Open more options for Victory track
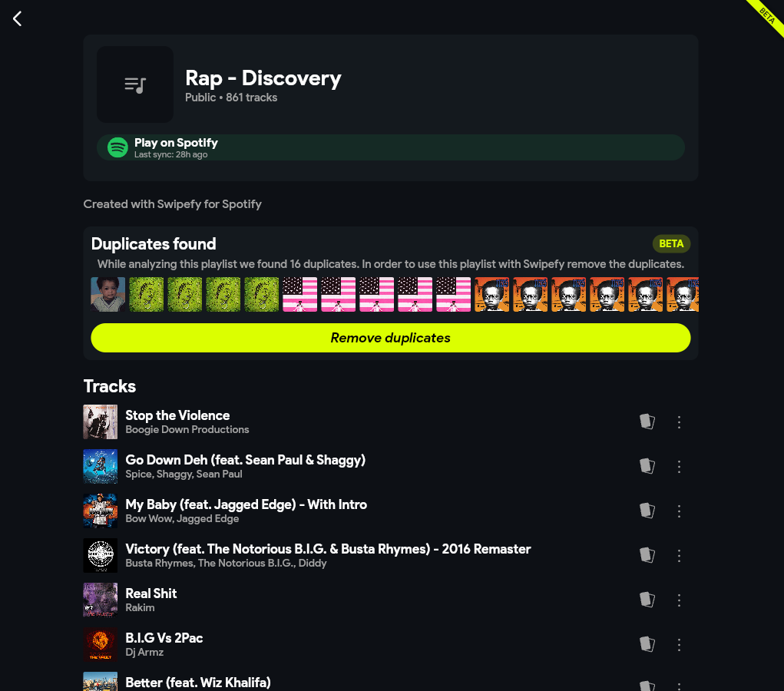 pos(679,556)
